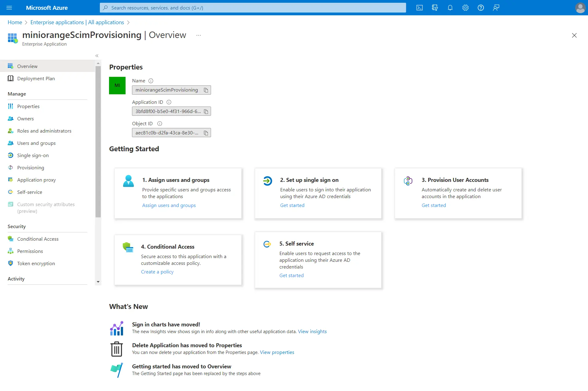Open the portal hamburger menu
The width and height of the screenshot is (588, 391).
pyautogui.click(x=9, y=8)
